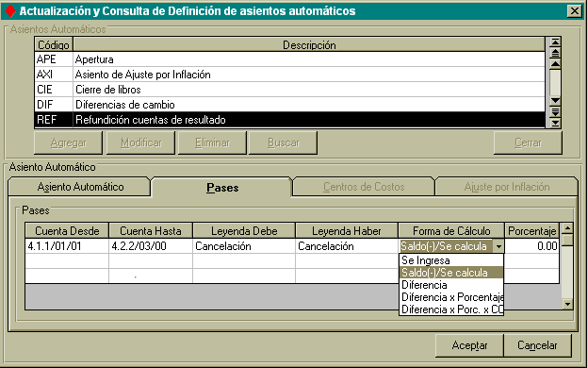The width and height of the screenshot is (588, 368).
Task: Select the CIE Cierre de libros row
Action: 290,90
